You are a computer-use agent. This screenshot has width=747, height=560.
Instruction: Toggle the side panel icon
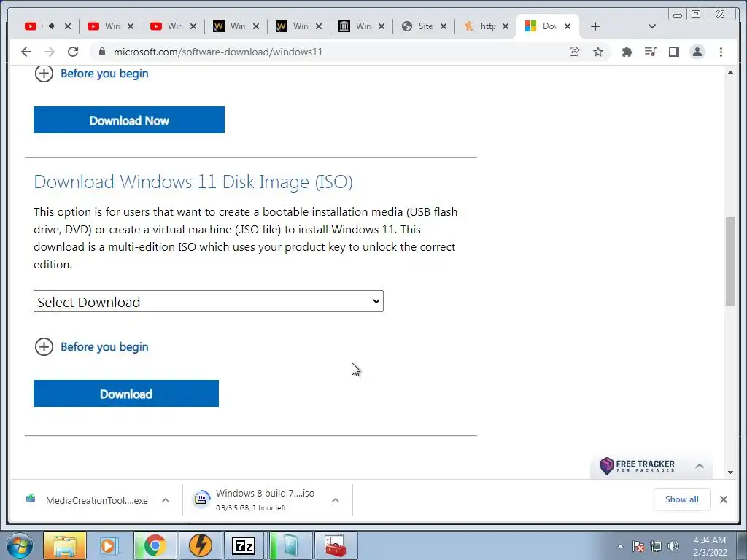pos(673,52)
